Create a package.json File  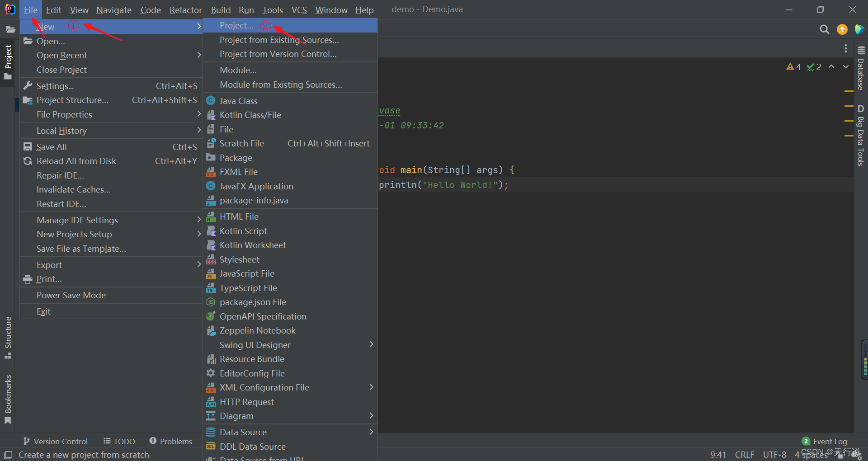tap(290, 302)
